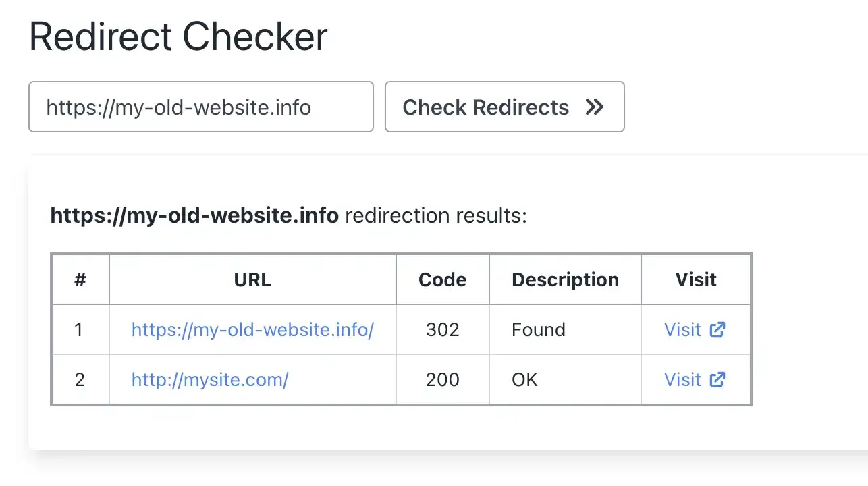
Task: Click the Found description cell
Action: (539, 329)
